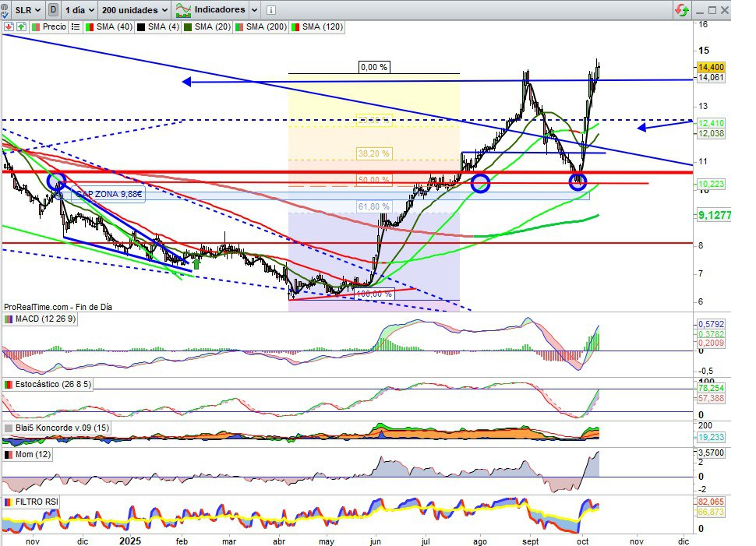Click the SMA (4) black color swatch
The width and height of the screenshot is (756, 546).
(141, 26)
